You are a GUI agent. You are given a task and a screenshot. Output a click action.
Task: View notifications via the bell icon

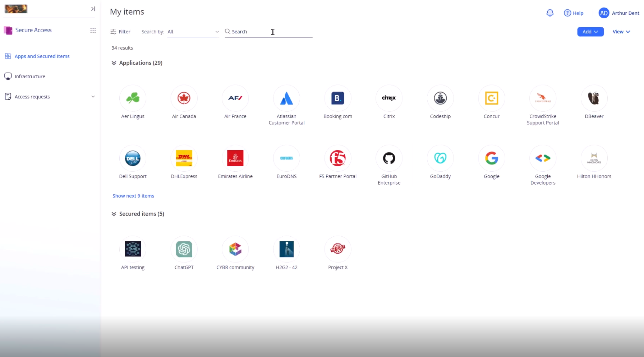[550, 13]
